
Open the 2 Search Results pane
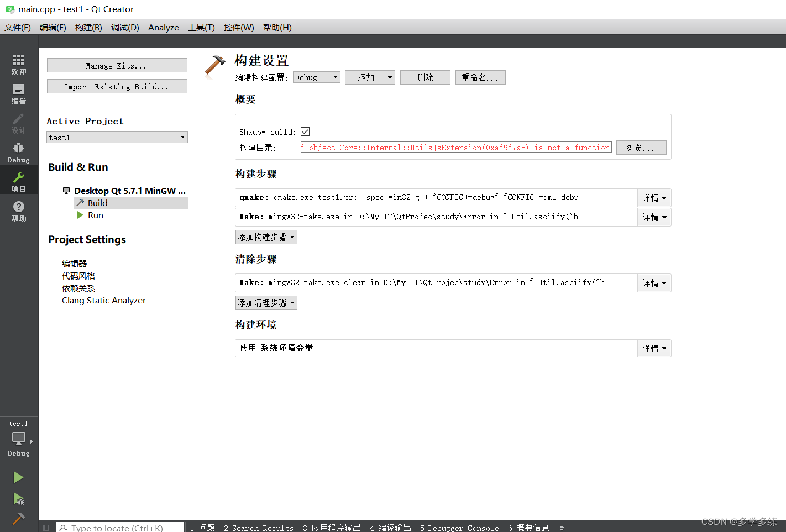259,528
